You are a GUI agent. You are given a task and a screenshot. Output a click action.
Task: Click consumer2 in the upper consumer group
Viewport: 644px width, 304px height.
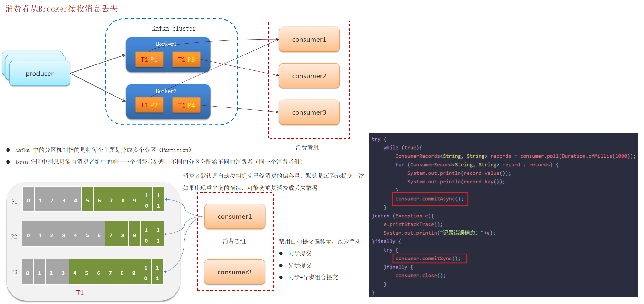point(309,76)
